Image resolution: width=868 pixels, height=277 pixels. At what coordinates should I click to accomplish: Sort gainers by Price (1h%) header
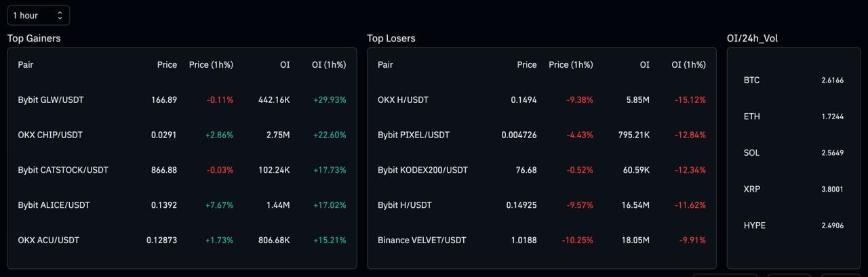click(211, 65)
